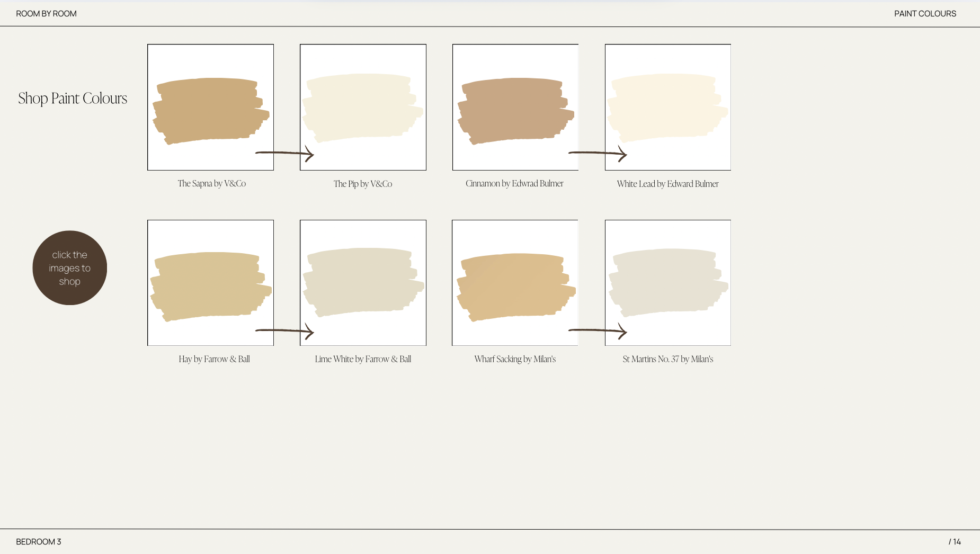
Task: Select St Martins No. 37 swatch image
Action: (668, 283)
